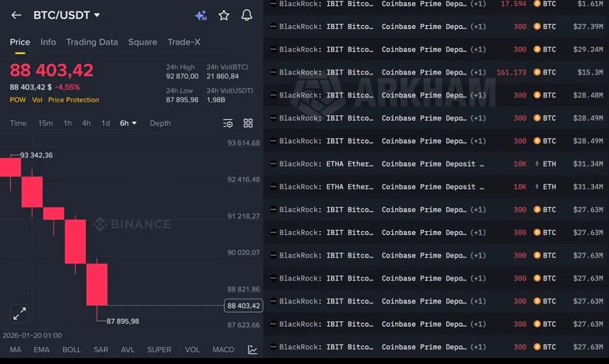Click the 17.594 amount in Arkham list
The image size is (609, 364).
tap(514, 4)
